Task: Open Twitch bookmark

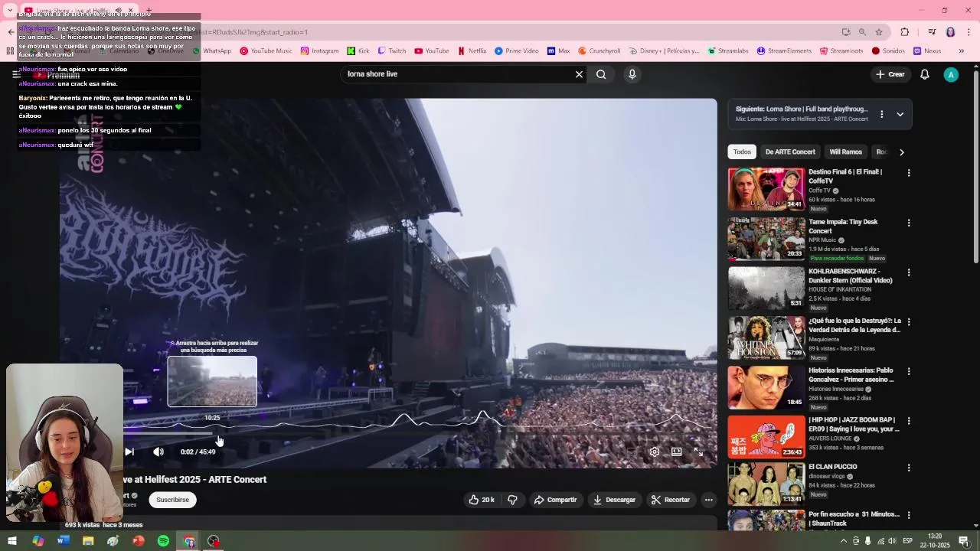Action: point(392,51)
